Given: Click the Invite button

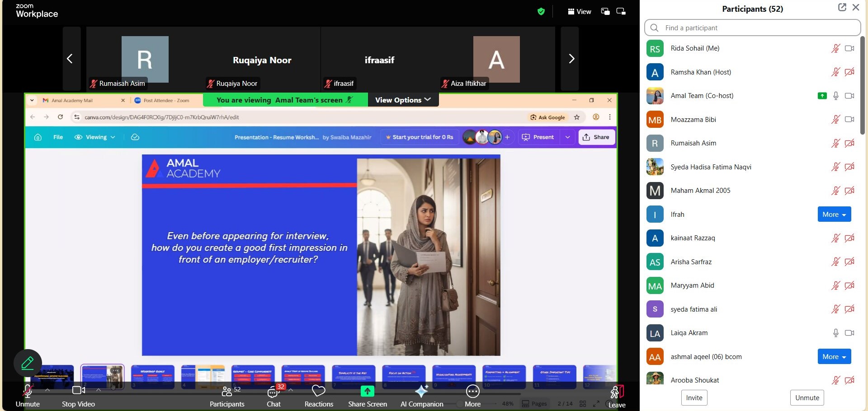Looking at the screenshot, I should [694, 398].
